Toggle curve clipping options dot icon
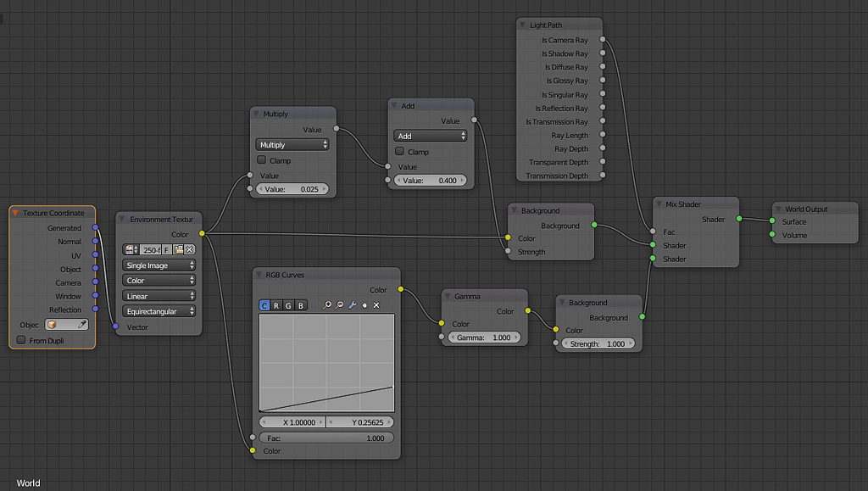The width and height of the screenshot is (868, 491). pos(364,305)
